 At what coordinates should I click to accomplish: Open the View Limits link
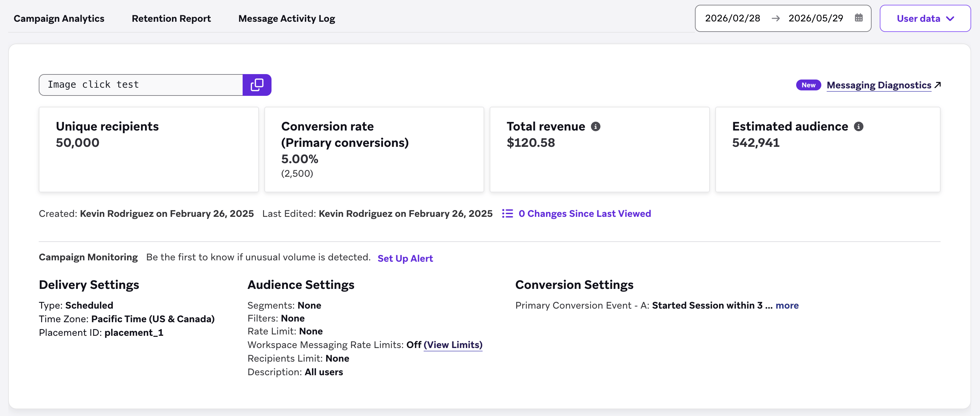pyautogui.click(x=453, y=345)
